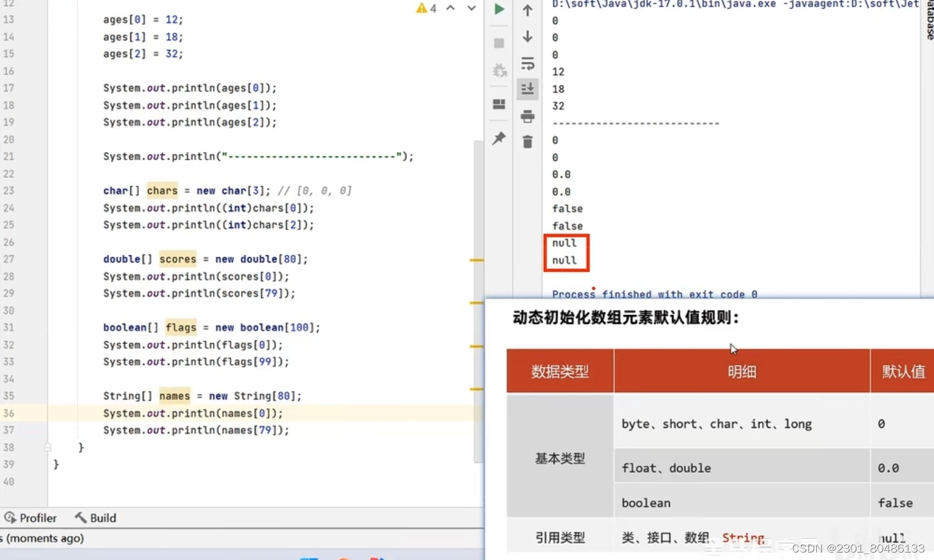Click the green Rerun play icon

tap(499, 9)
